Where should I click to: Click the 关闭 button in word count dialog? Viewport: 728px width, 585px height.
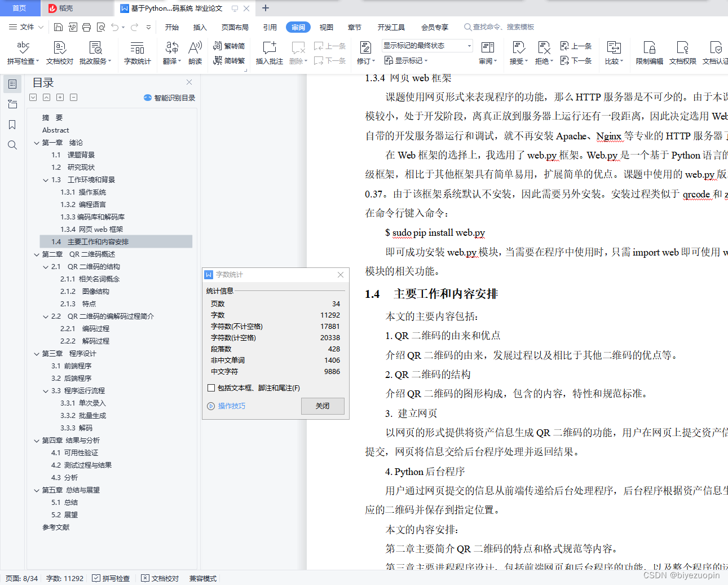coord(323,406)
